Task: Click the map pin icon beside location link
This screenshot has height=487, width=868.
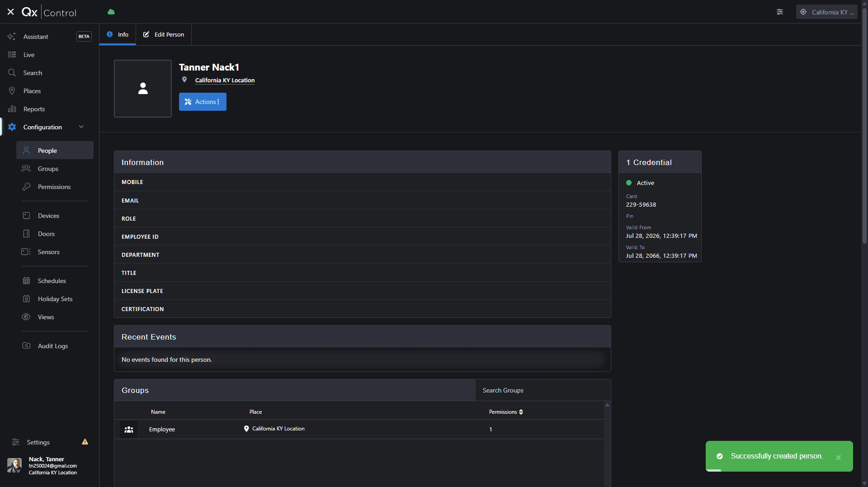Action: (x=184, y=80)
